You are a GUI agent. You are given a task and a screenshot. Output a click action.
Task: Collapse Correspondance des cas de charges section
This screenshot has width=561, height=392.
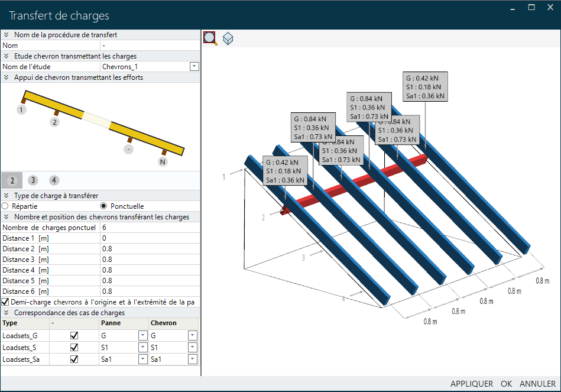coord(6,313)
